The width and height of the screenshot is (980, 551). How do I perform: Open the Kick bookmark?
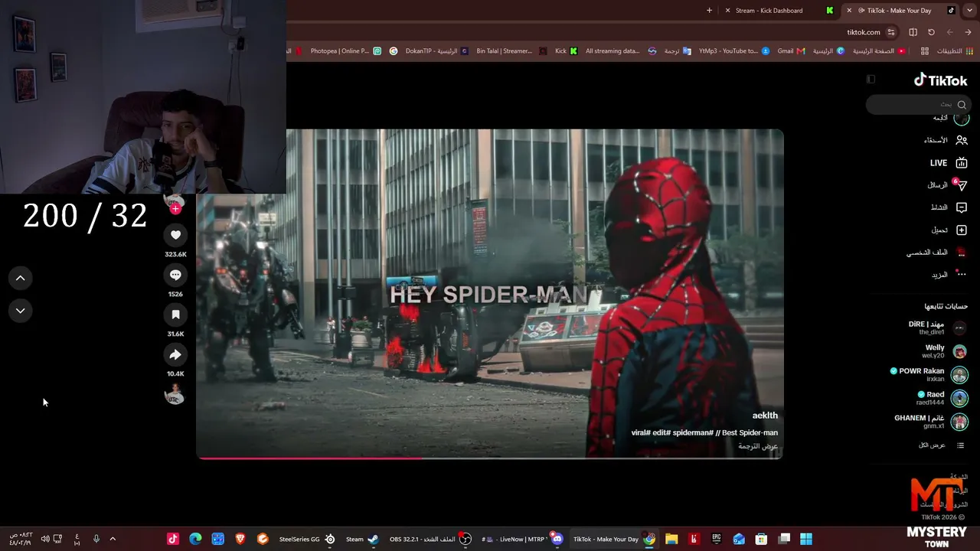[567, 51]
